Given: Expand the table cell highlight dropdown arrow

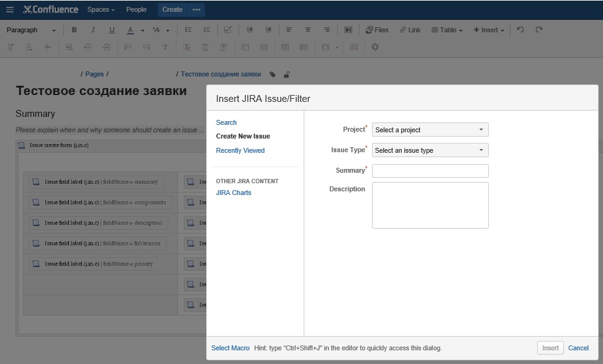Looking at the screenshot, I should pyautogui.click(x=337, y=48).
